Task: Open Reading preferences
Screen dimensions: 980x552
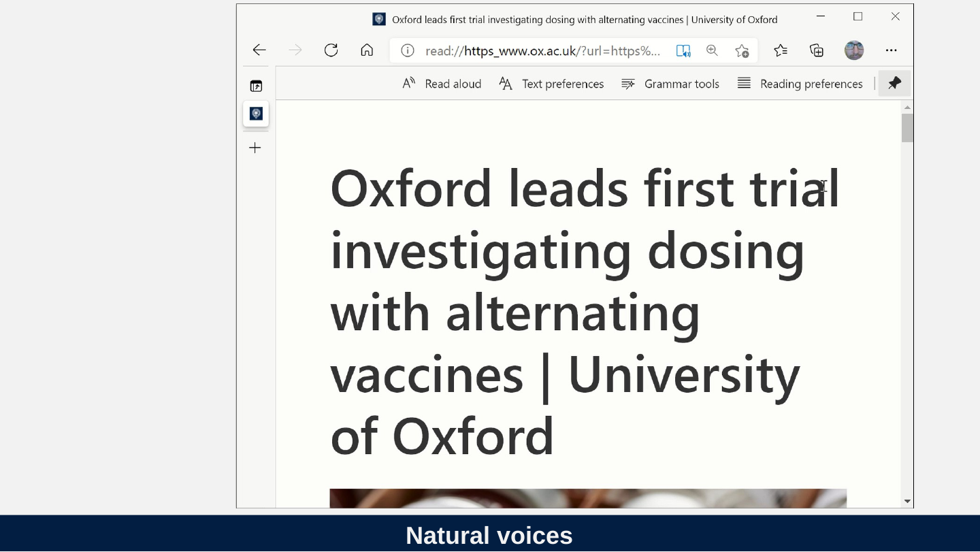Action: pos(800,84)
